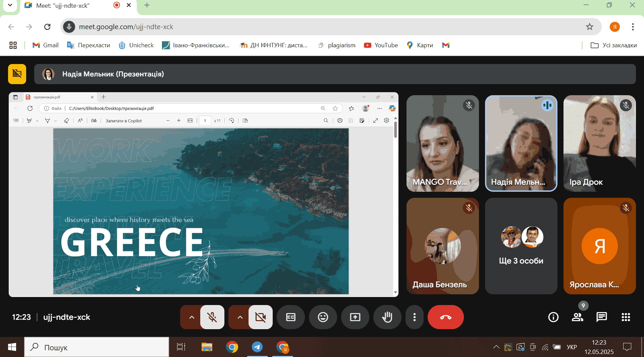Click the Пошук taskbar search box
This screenshot has width=644, height=357.
point(97,347)
